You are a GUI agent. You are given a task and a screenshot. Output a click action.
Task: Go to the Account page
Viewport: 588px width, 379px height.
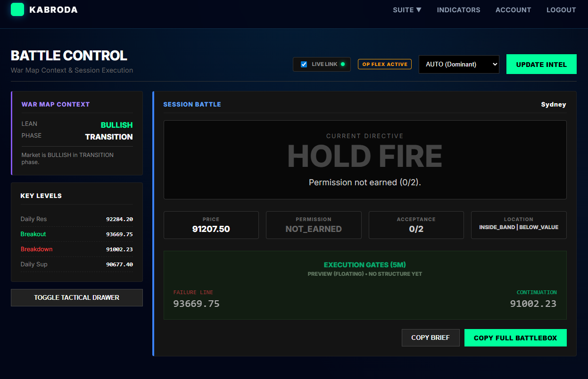pos(513,10)
